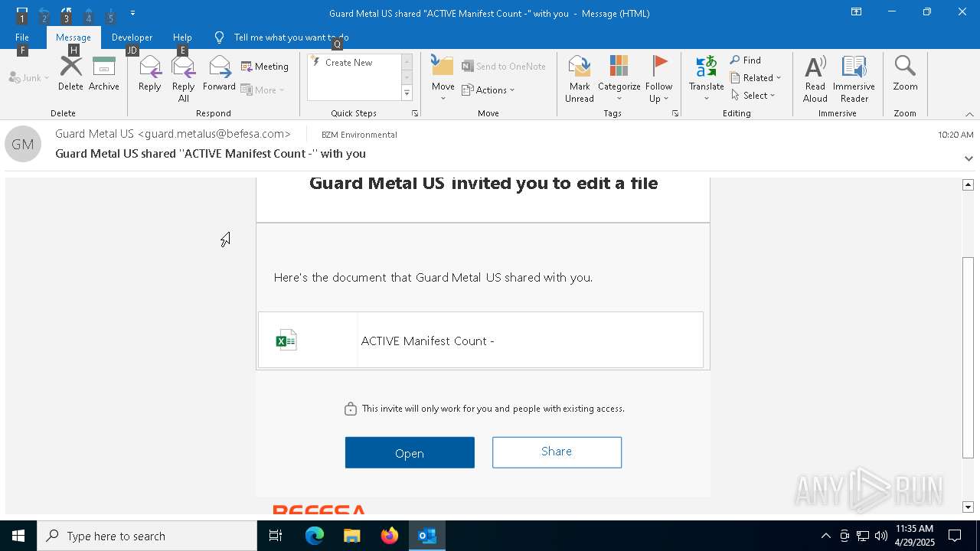Open the volume control in system tray
The width and height of the screenshot is (980, 551).
[x=880, y=536]
